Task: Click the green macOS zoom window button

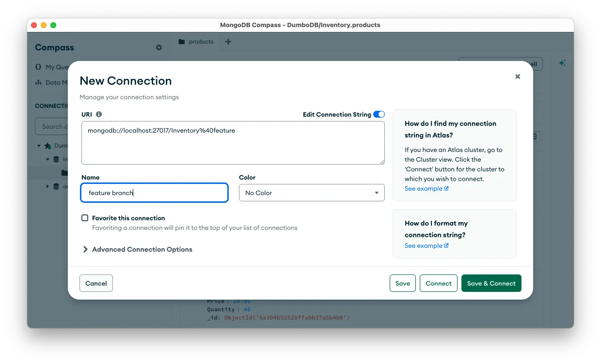Action: point(53,25)
